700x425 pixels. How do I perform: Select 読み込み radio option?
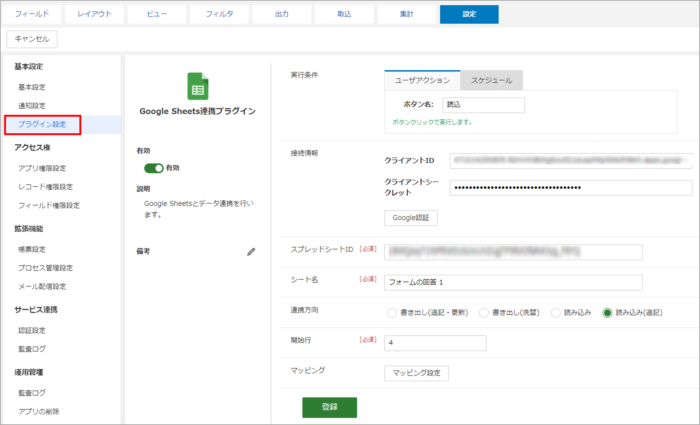pyautogui.click(x=555, y=312)
